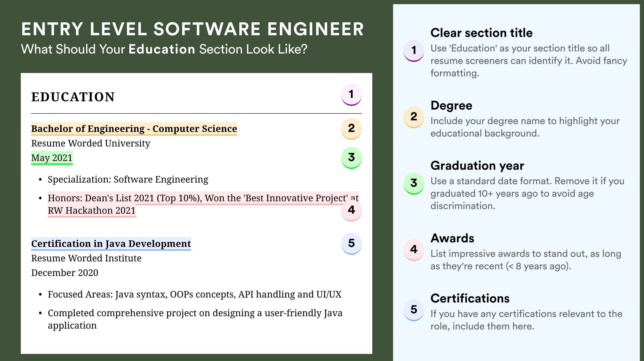Click the number 5 badge next to Certifications tip

(414, 310)
